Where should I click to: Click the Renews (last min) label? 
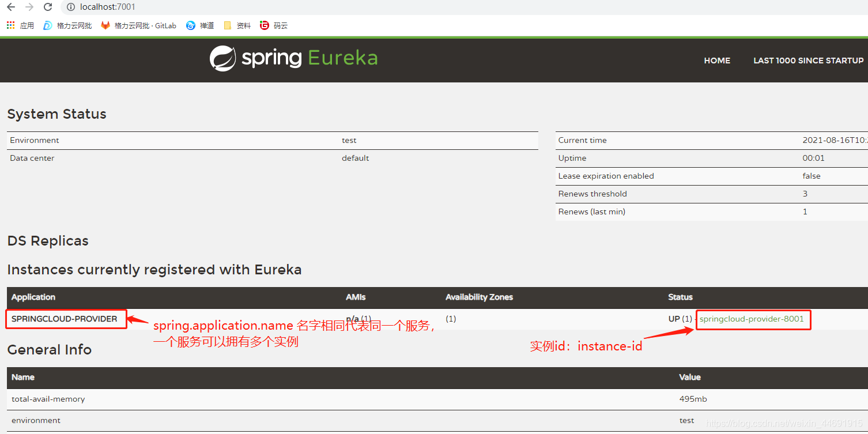click(591, 212)
